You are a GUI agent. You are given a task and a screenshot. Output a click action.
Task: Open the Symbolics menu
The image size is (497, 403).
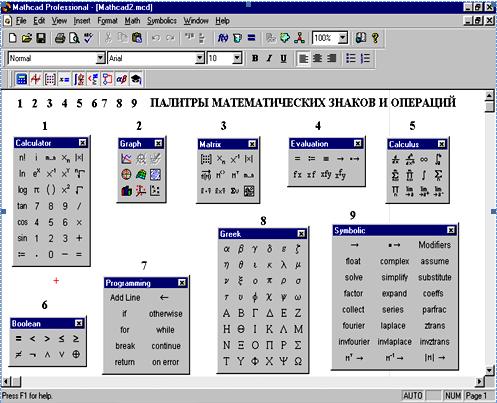(162, 21)
